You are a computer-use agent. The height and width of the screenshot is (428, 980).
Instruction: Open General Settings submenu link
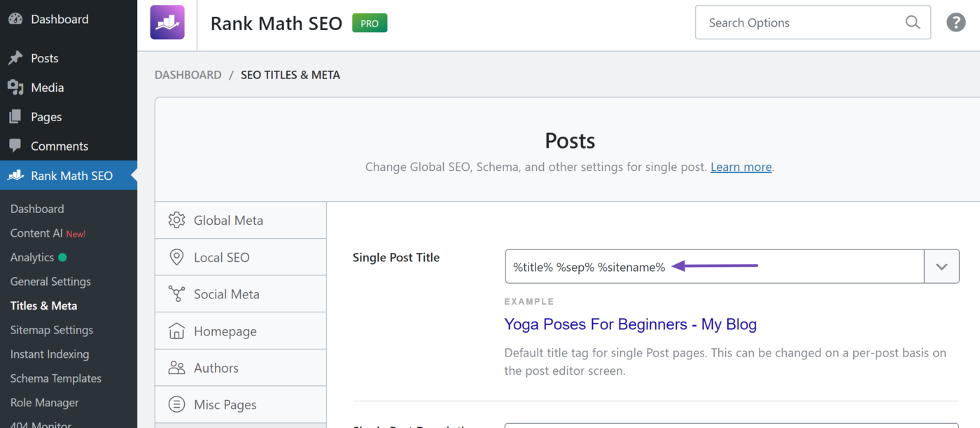click(50, 282)
